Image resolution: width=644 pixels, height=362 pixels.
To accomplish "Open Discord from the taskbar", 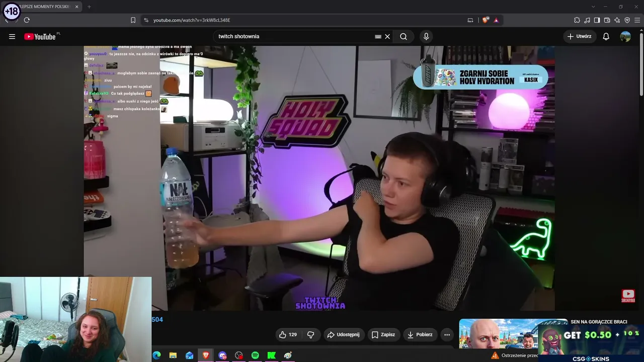I will coord(222,355).
